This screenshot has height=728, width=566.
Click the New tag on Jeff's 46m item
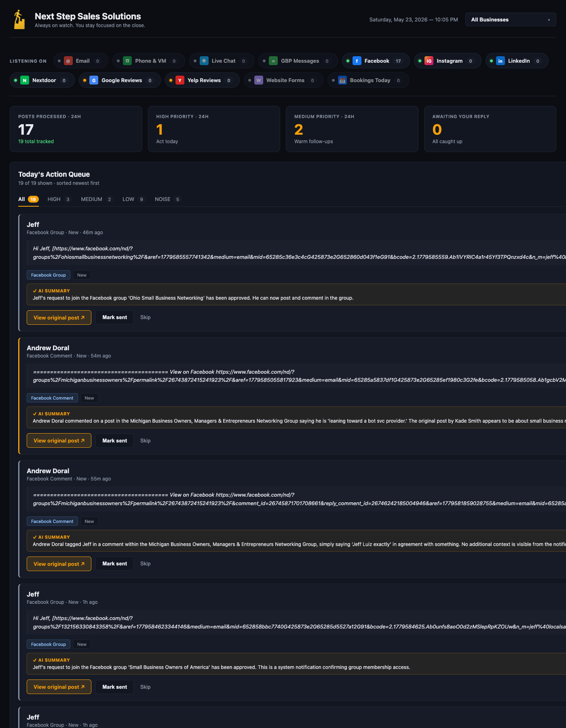82,275
